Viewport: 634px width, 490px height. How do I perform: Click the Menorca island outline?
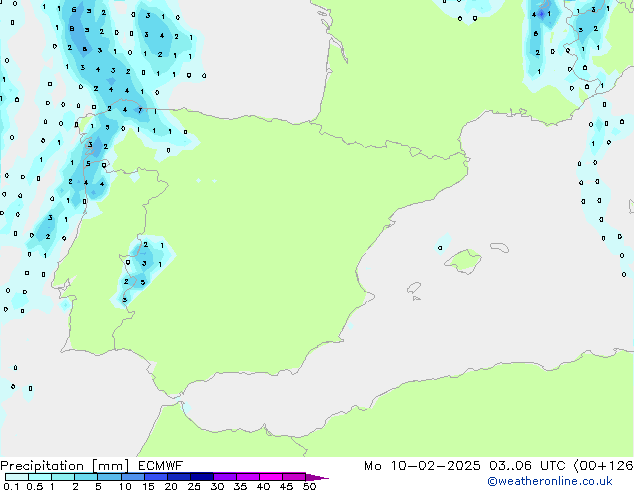click(x=499, y=247)
